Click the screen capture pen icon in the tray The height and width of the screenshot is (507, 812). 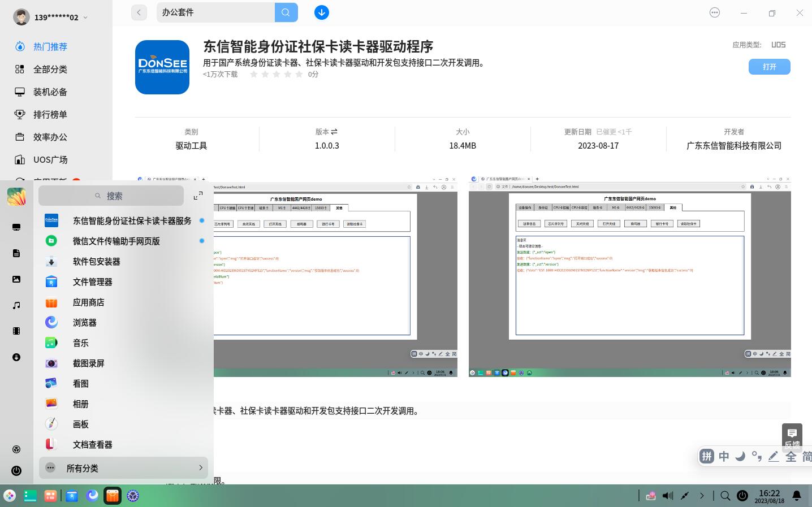click(x=685, y=495)
